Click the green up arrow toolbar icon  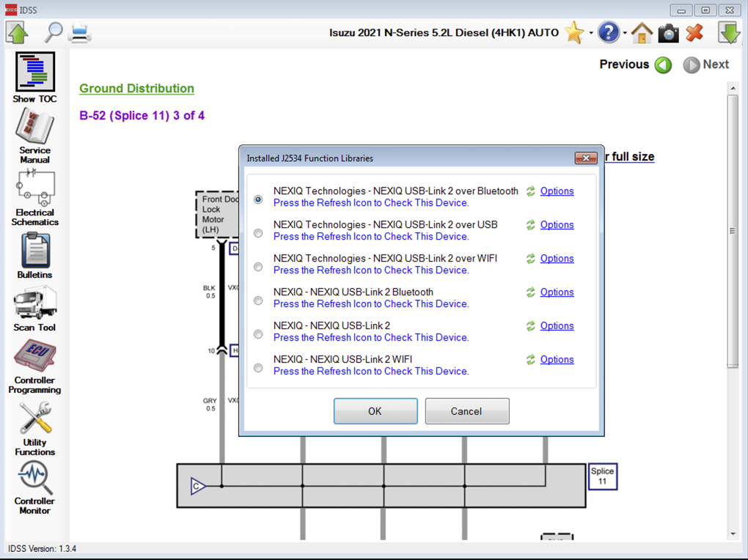coord(18,33)
